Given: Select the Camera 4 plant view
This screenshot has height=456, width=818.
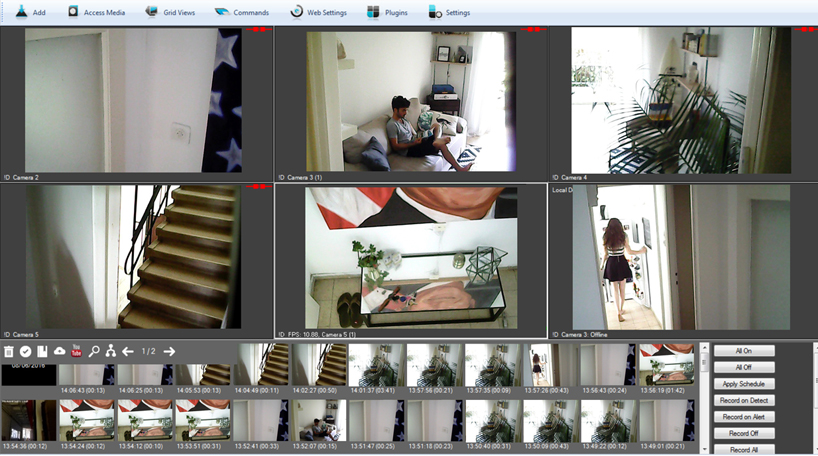Looking at the screenshot, I should (681, 100).
